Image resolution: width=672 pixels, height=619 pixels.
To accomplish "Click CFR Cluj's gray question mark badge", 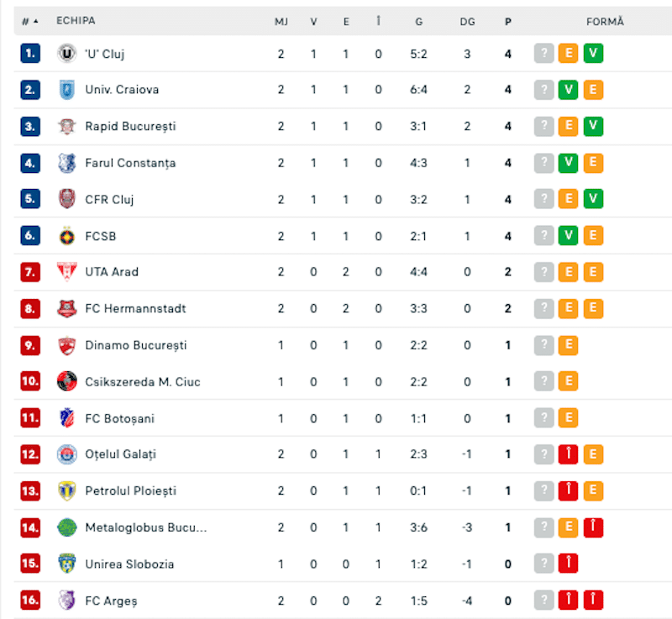I will point(543,199).
